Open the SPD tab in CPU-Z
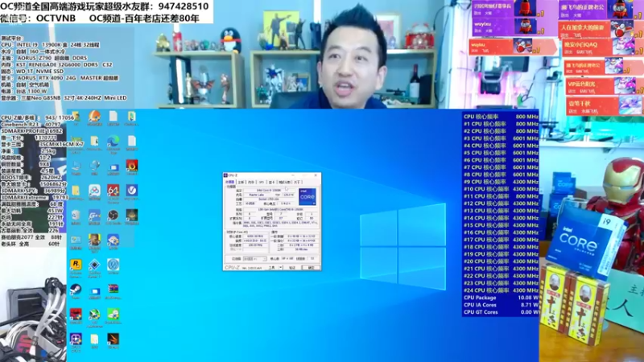The height and width of the screenshot is (362, 644). (x=261, y=183)
